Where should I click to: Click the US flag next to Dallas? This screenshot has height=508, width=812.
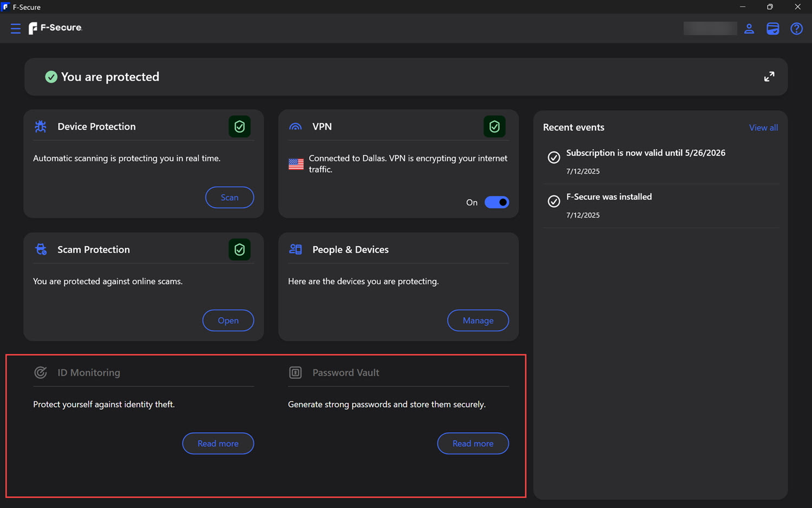(296, 164)
